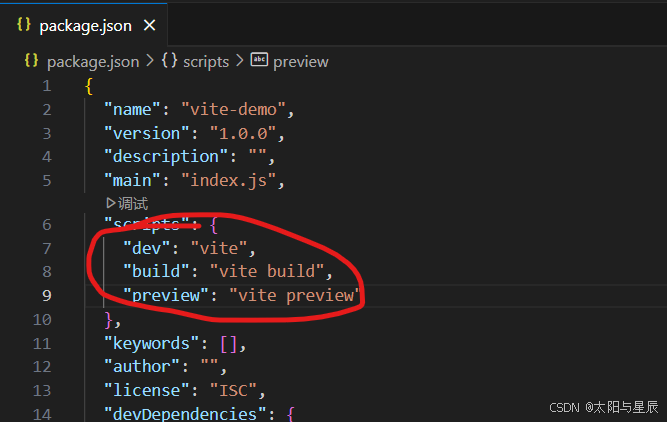Viewport: 667px width, 422px height.
Task: Click the "vite" dev script value
Action: point(219,248)
